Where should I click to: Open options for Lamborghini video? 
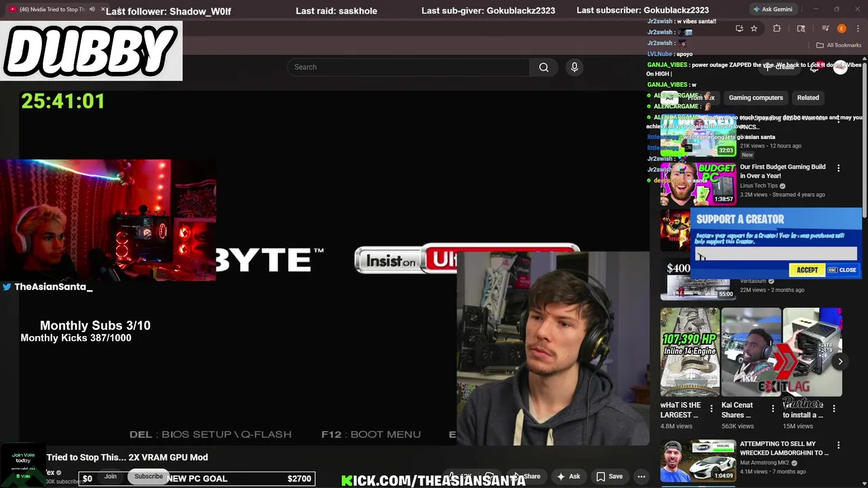click(x=838, y=445)
